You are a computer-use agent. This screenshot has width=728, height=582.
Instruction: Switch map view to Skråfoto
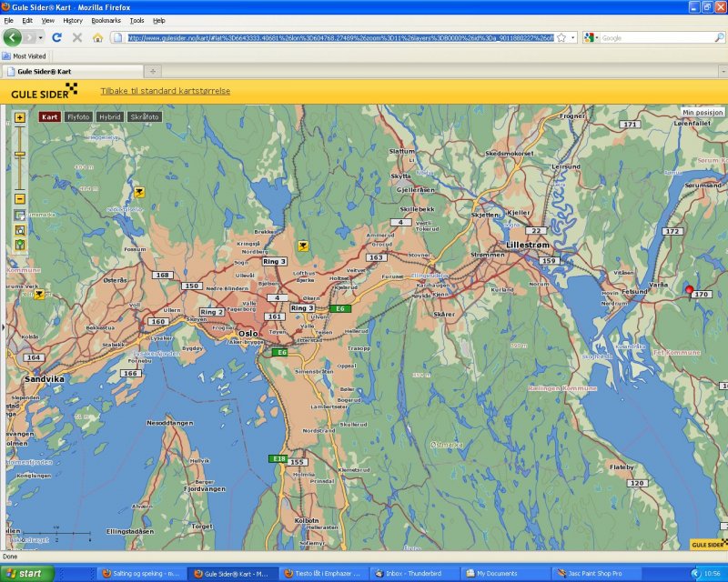144,116
